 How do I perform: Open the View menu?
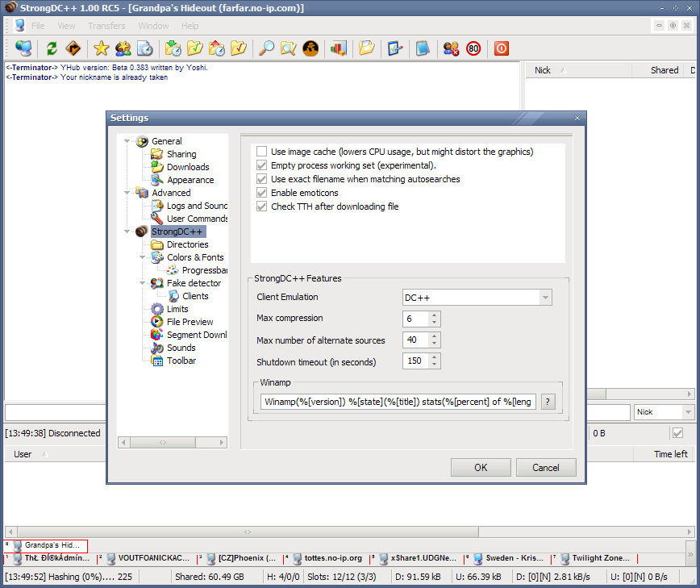pos(66,26)
